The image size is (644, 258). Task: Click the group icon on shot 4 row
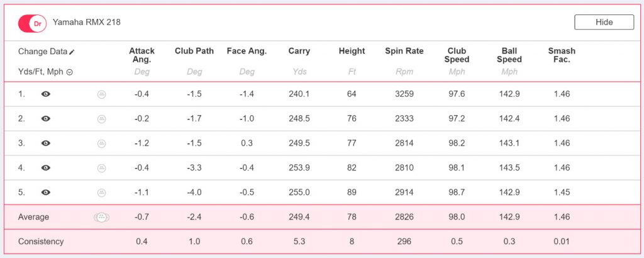click(x=101, y=168)
